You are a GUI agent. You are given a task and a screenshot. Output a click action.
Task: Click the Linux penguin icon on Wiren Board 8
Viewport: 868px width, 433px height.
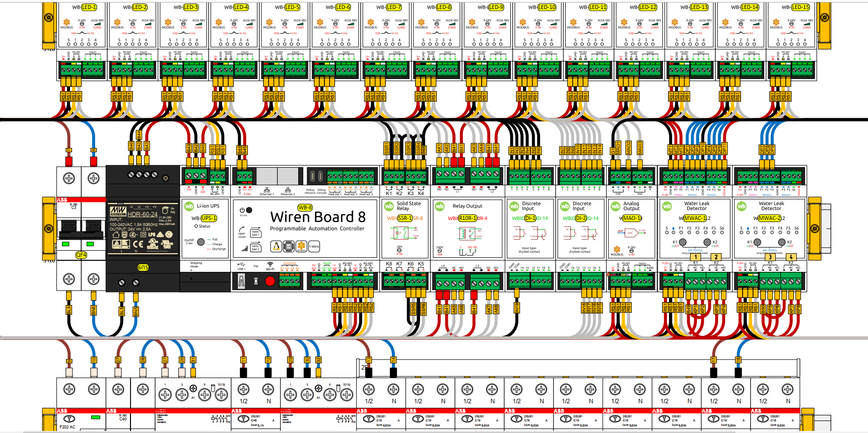click(x=276, y=246)
